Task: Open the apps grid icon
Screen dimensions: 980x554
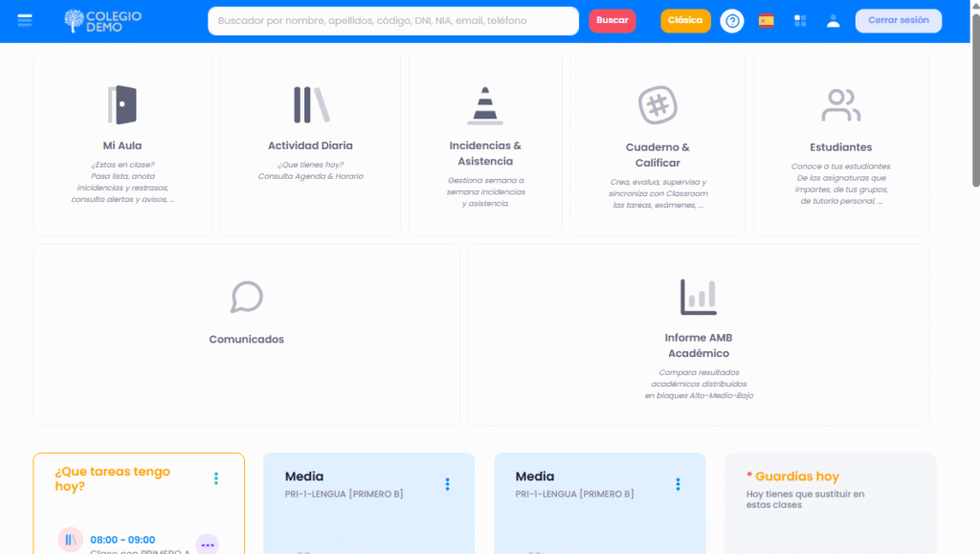Action: 800,20
